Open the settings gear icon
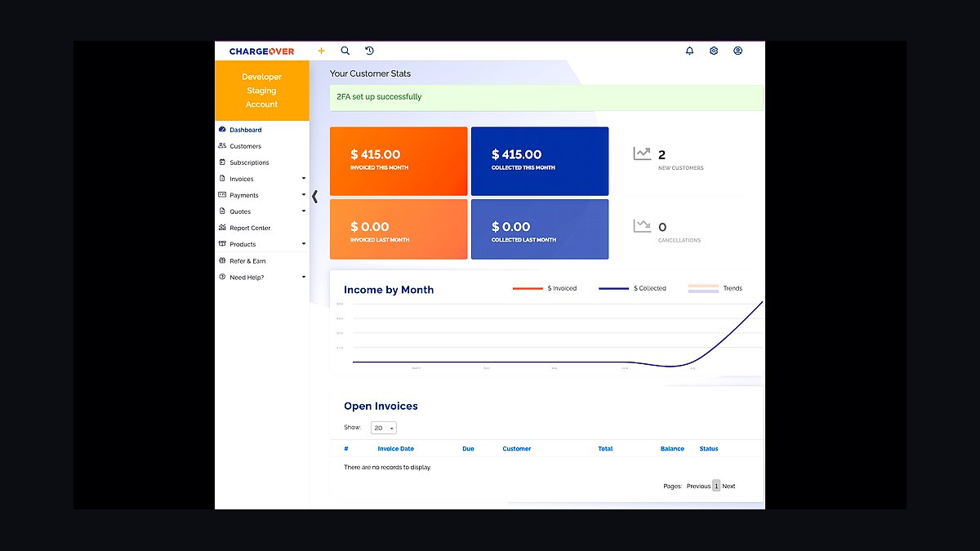The width and height of the screenshot is (980, 551). pyautogui.click(x=714, y=51)
